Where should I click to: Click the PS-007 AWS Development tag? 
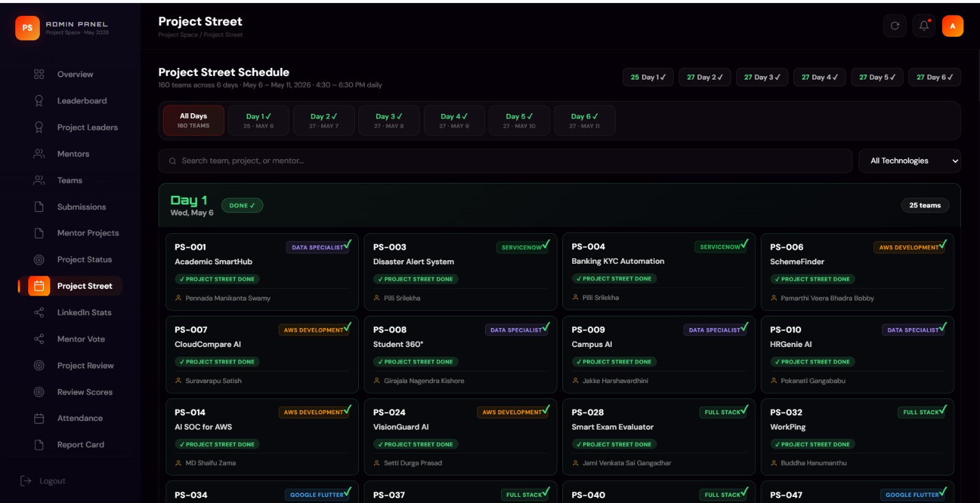coord(314,330)
